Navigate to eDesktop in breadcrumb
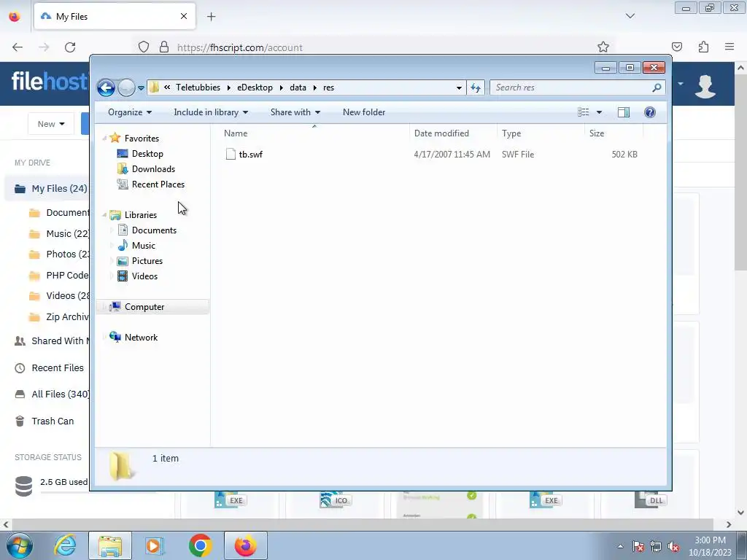 [x=255, y=87]
